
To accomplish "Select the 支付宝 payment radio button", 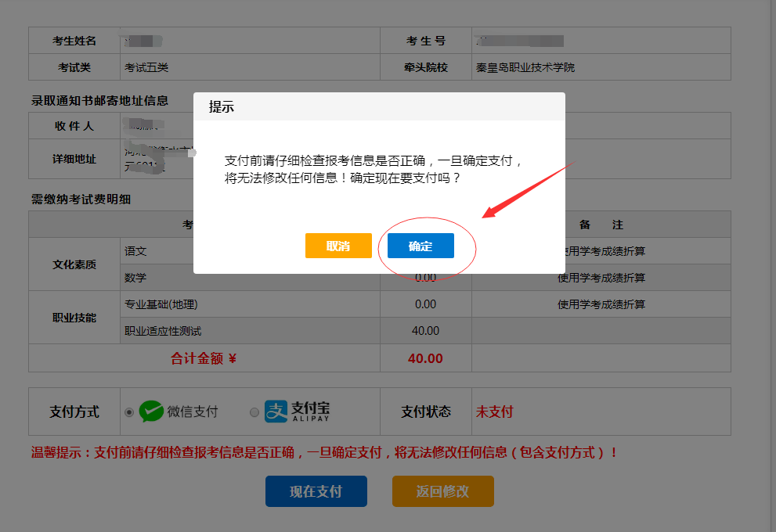I will (x=253, y=412).
